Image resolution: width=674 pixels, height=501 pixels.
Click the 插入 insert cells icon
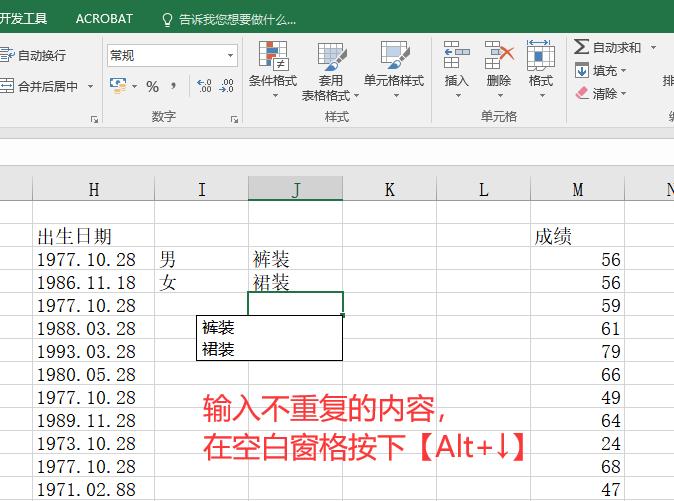click(456, 58)
